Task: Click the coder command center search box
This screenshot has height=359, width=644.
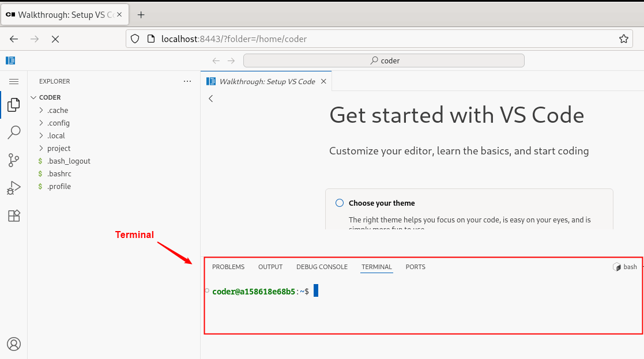Action: [x=383, y=61]
